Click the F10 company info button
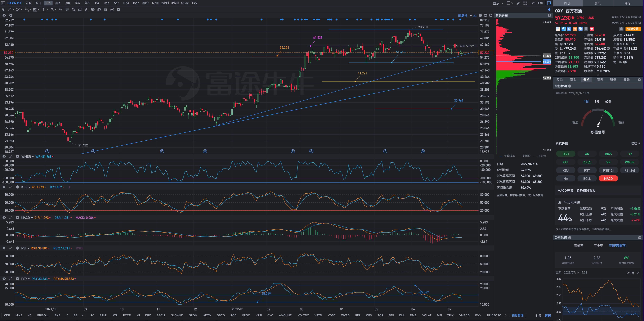 (541, 3)
